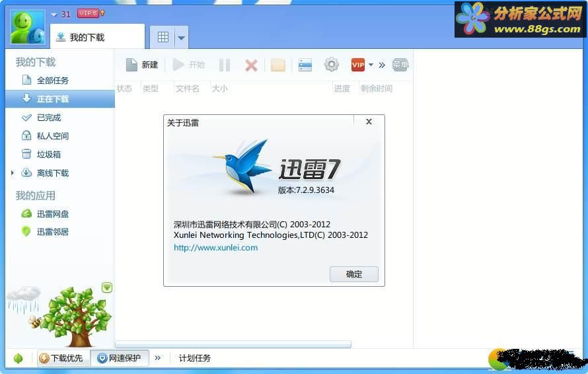Expand the VIP dropdown arrow
Image resolution: width=588 pixels, height=374 pixels.
(x=371, y=65)
